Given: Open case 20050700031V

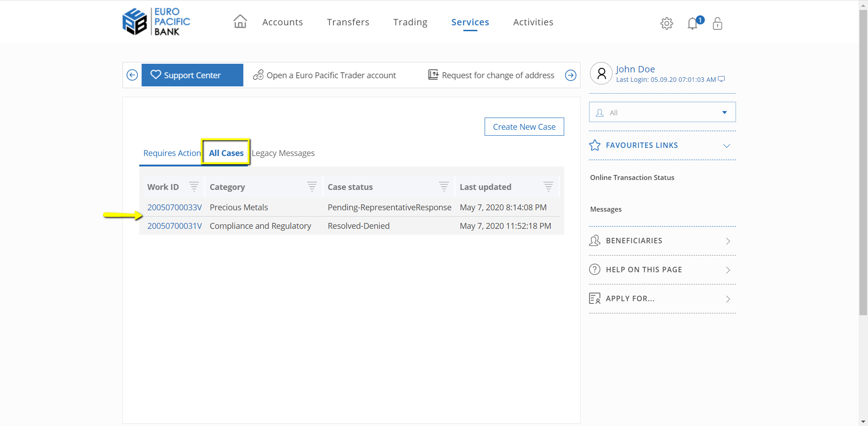Looking at the screenshot, I should (175, 226).
